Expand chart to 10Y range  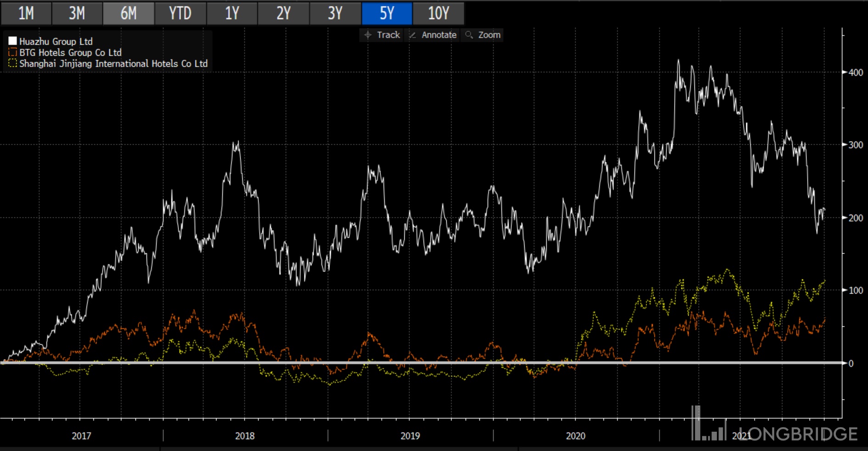[x=438, y=13]
